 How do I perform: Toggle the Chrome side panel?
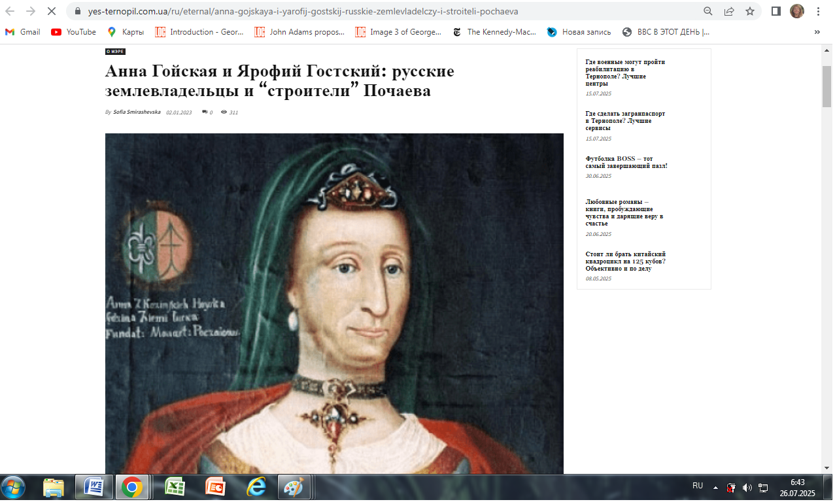point(776,11)
